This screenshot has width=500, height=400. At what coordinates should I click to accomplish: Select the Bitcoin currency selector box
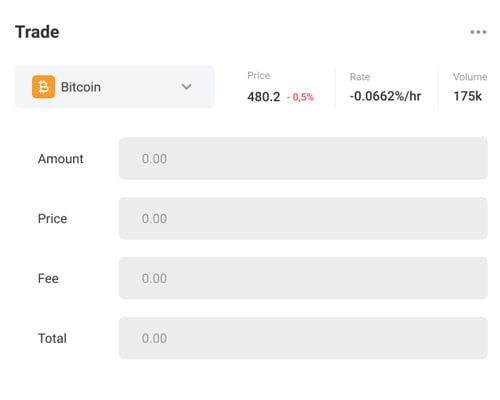coord(114,87)
